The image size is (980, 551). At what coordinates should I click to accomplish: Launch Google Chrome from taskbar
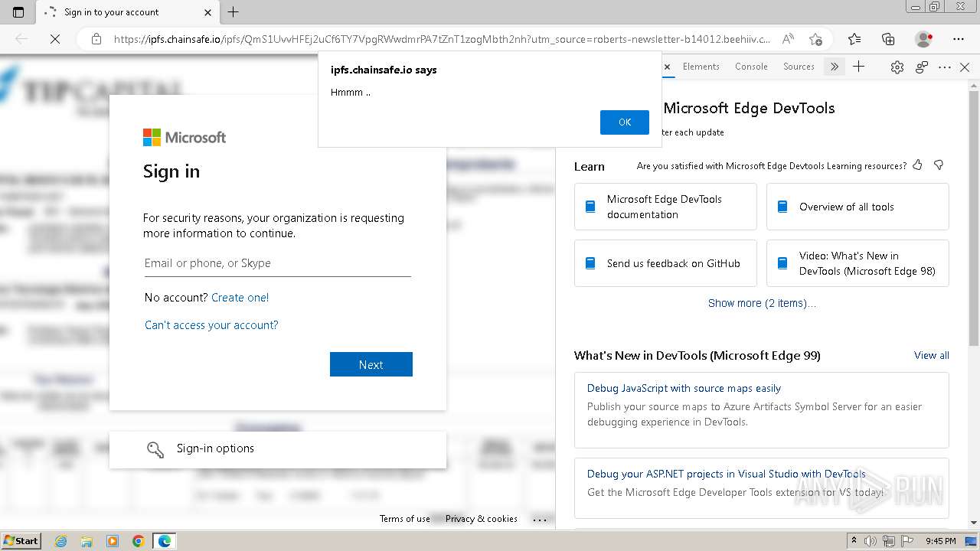pos(139,541)
